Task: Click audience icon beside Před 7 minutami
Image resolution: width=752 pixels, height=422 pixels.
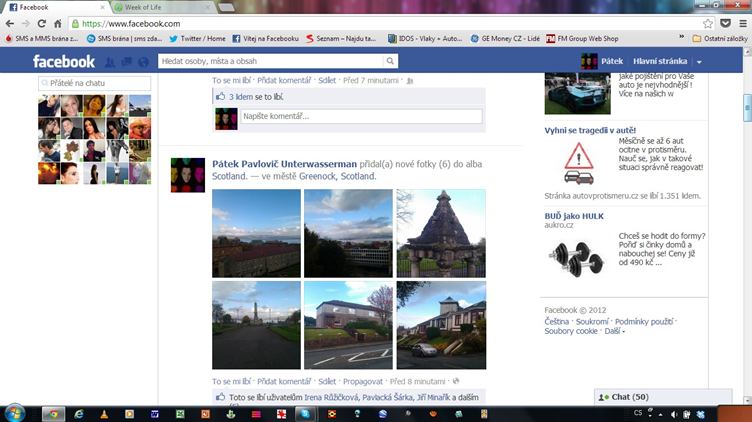Action: point(410,81)
